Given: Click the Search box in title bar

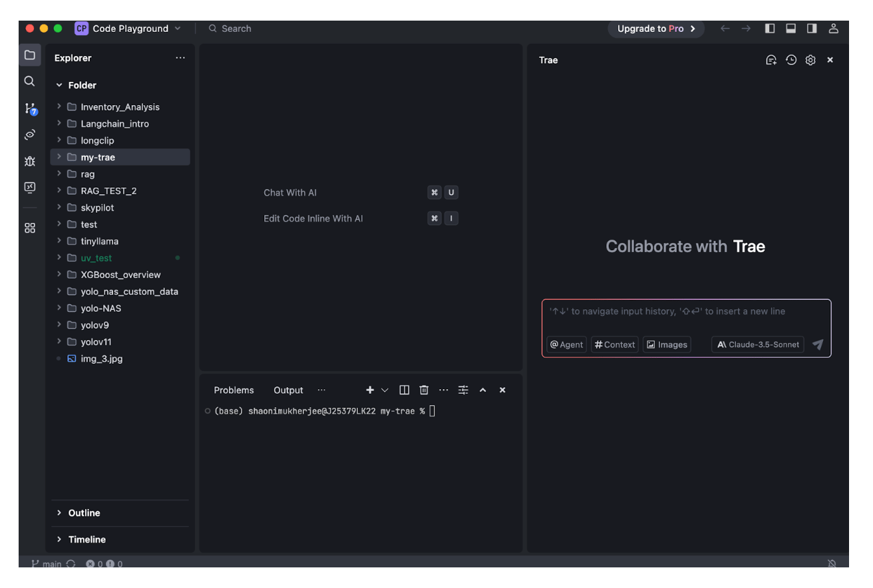Looking at the screenshot, I should pyautogui.click(x=230, y=29).
